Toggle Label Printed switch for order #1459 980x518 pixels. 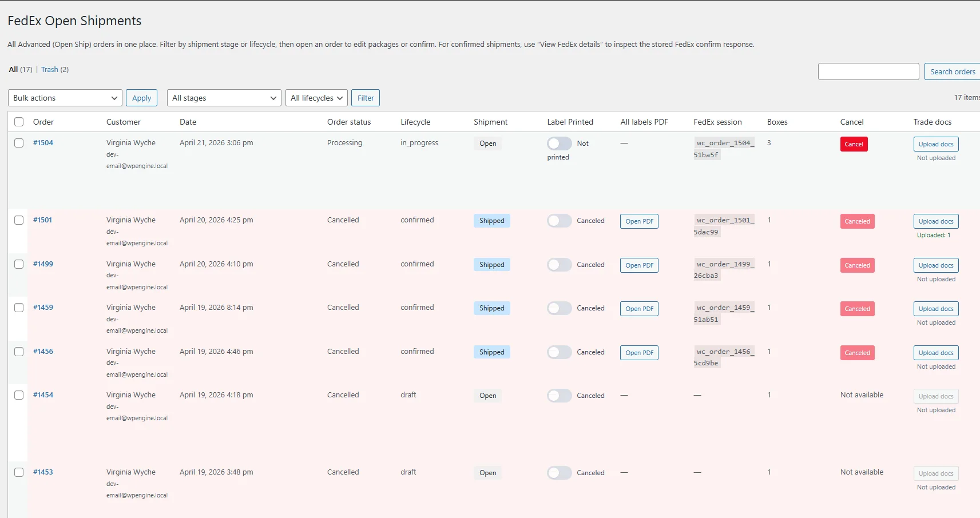[559, 308]
